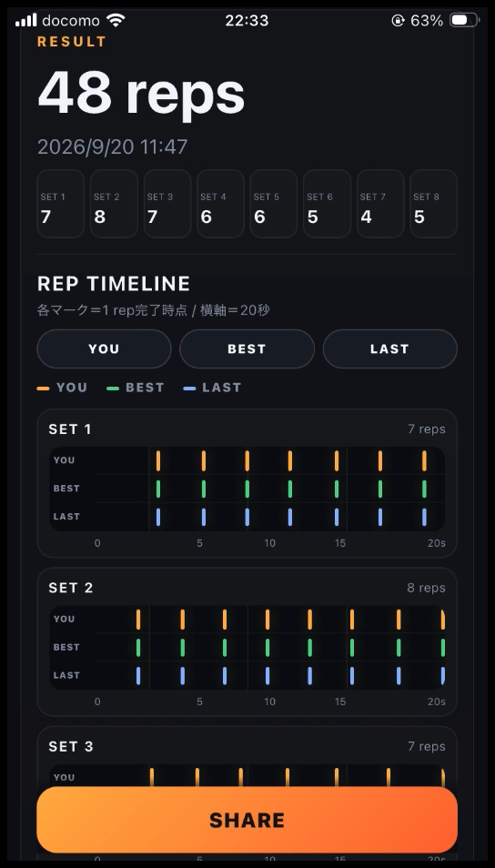This screenshot has height=868, width=495.
Task: Select the SET 1 score card
Action: 60,204
